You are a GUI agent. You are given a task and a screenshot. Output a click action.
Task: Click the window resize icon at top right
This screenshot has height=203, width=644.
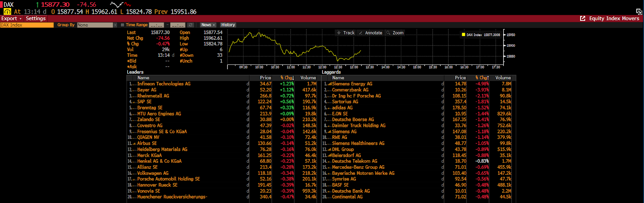tap(639, 12)
